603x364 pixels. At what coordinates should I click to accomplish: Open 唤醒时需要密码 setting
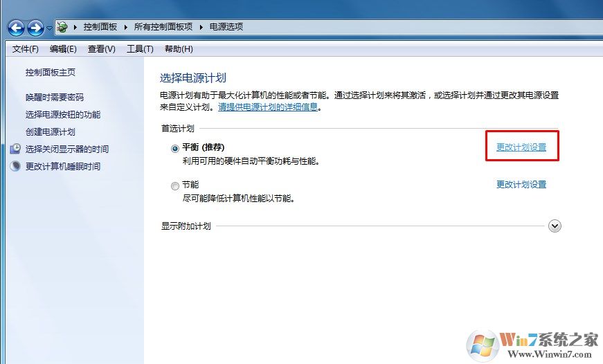pos(55,98)
